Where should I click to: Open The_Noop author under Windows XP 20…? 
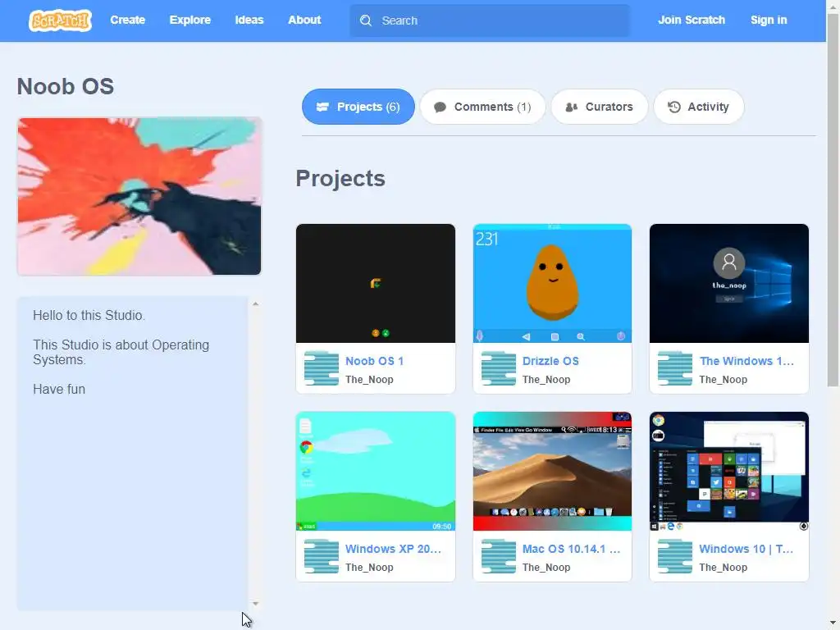(x=369, y=567)
